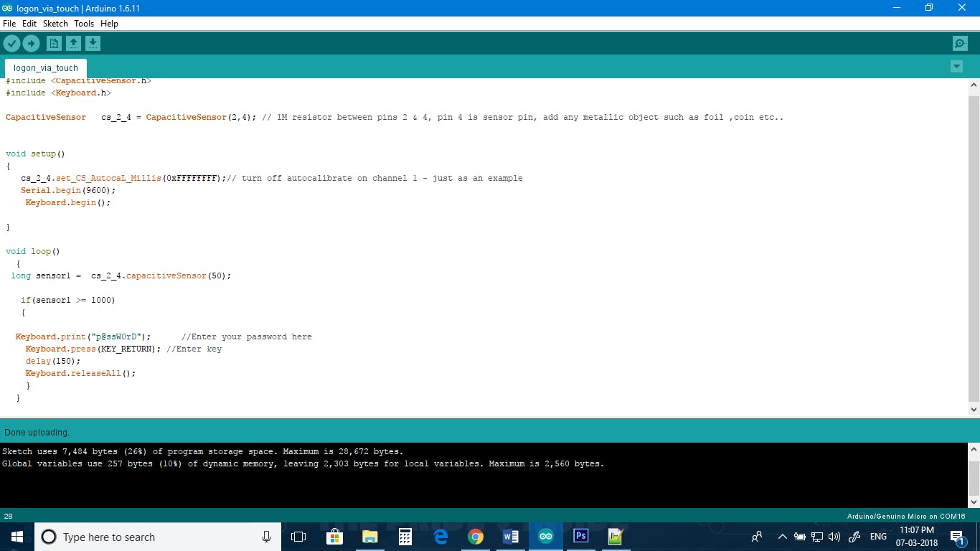This screenshot has height=551, width=980.
Task: Open the File menu
Action: (9, 24)
